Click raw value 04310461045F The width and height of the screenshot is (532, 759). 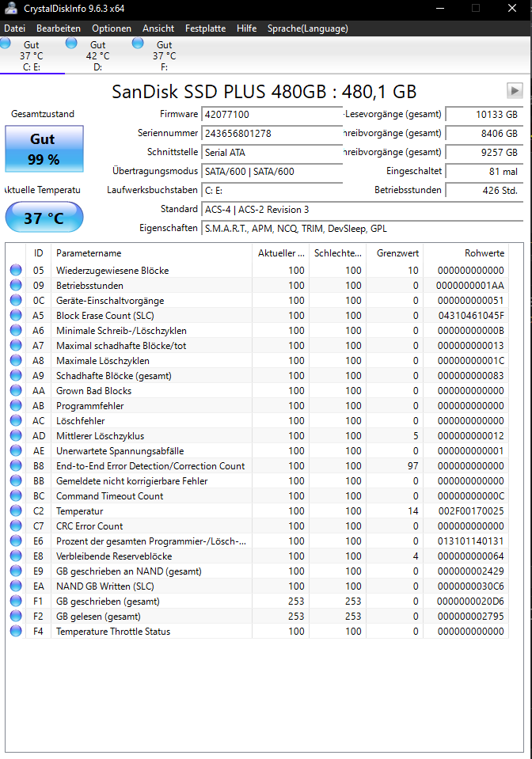(471, 316)
